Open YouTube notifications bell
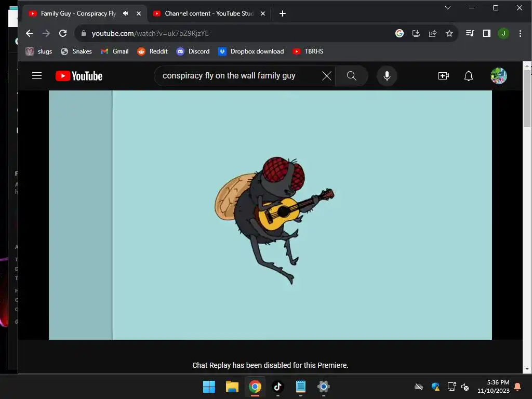 tap(469, 76)
